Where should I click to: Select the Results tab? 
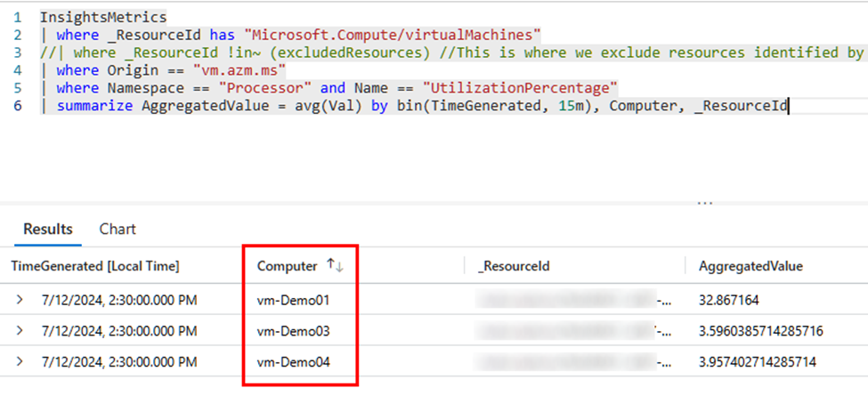[x=48, y=229]
